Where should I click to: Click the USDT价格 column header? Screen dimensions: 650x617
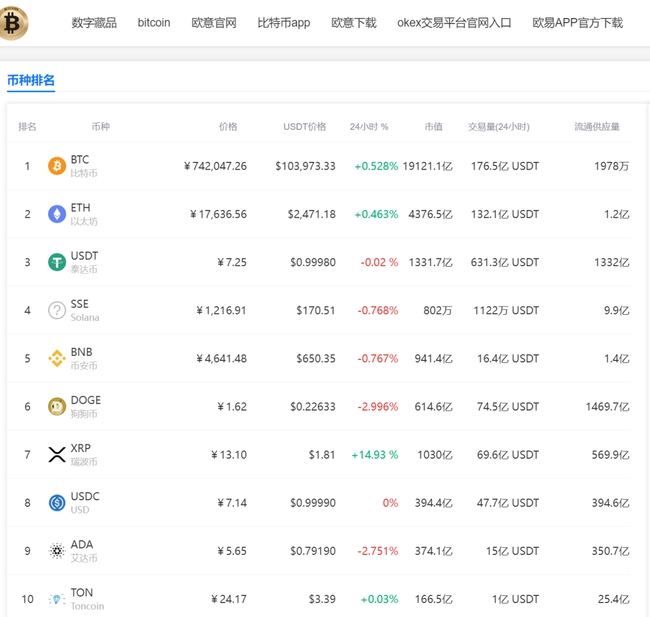[305, 126]
